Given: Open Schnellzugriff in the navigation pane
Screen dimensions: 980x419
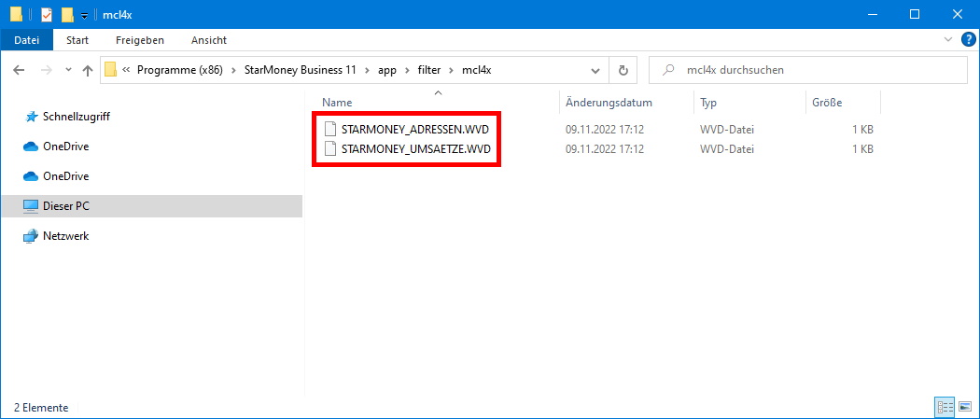Looking at the screenshot, I should point(77,117).
